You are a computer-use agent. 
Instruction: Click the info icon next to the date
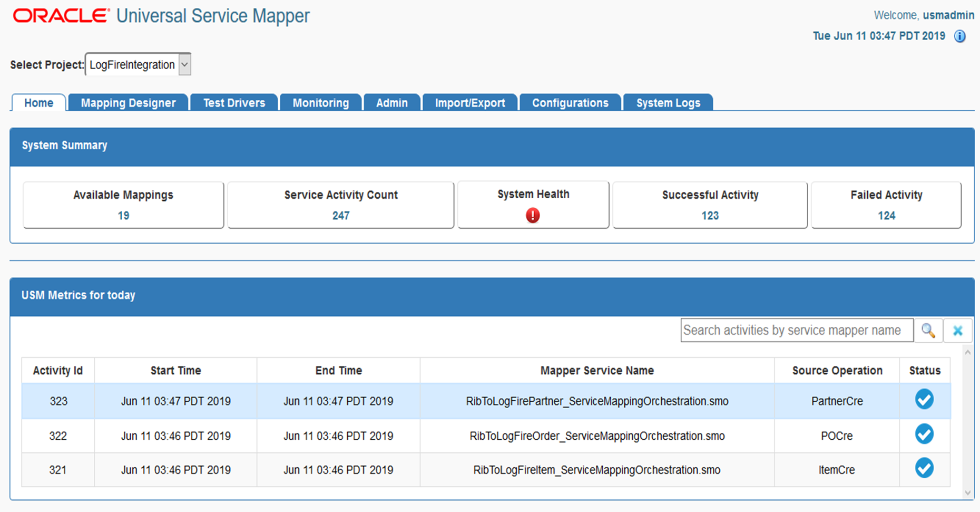pyautogui.click(x=960, y=36)
